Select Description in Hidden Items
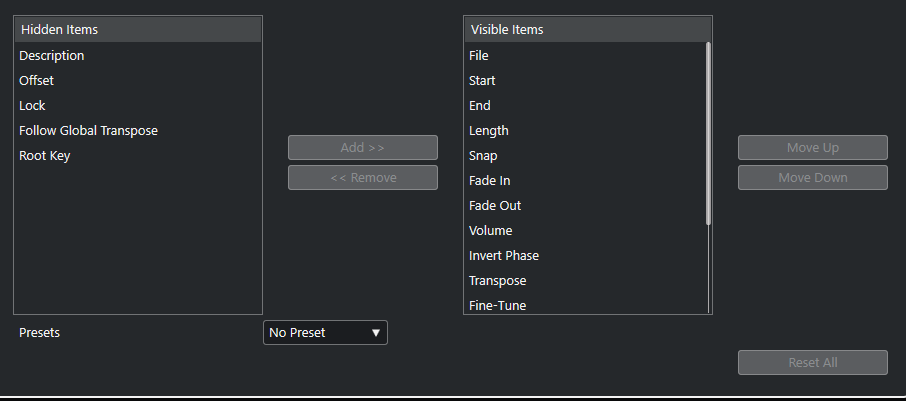 tap(52, 56)
